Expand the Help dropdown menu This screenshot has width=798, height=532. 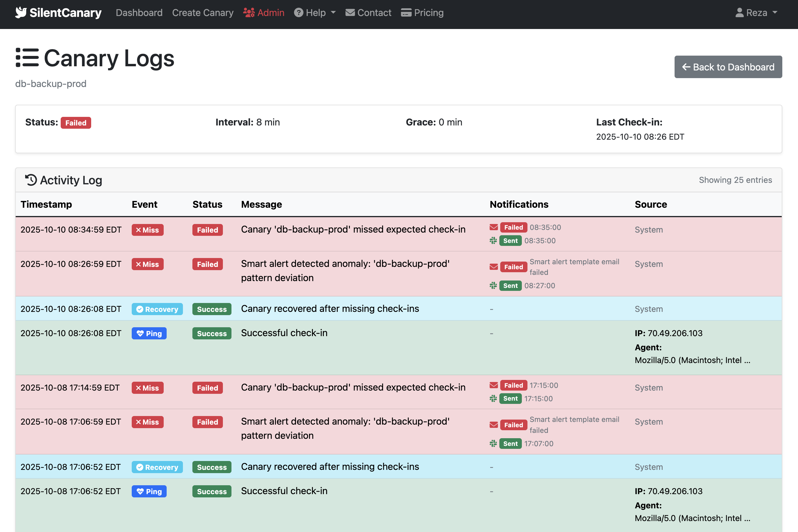pos(315,13)
